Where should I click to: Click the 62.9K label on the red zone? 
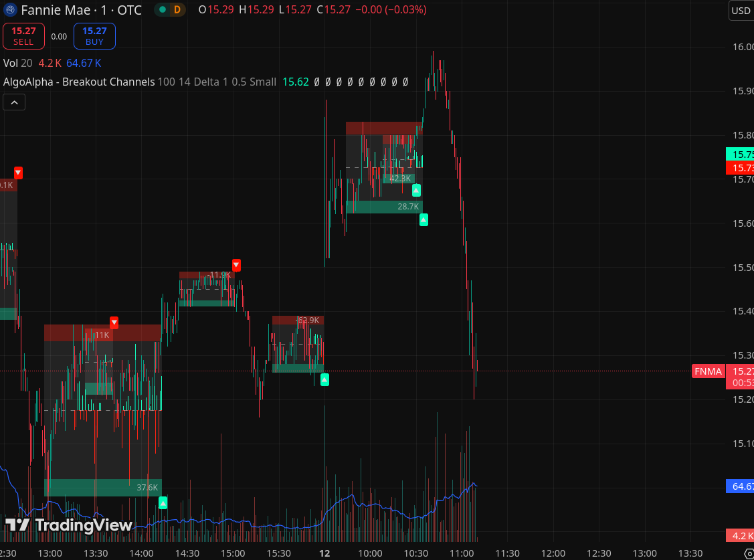(308, 320)
